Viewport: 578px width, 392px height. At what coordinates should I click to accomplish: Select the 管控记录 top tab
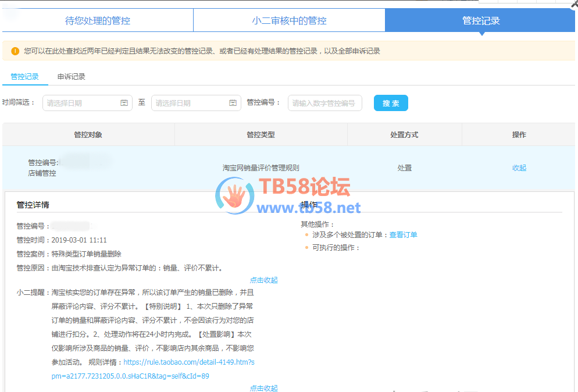pyautogui.click(x=480, y=21)
